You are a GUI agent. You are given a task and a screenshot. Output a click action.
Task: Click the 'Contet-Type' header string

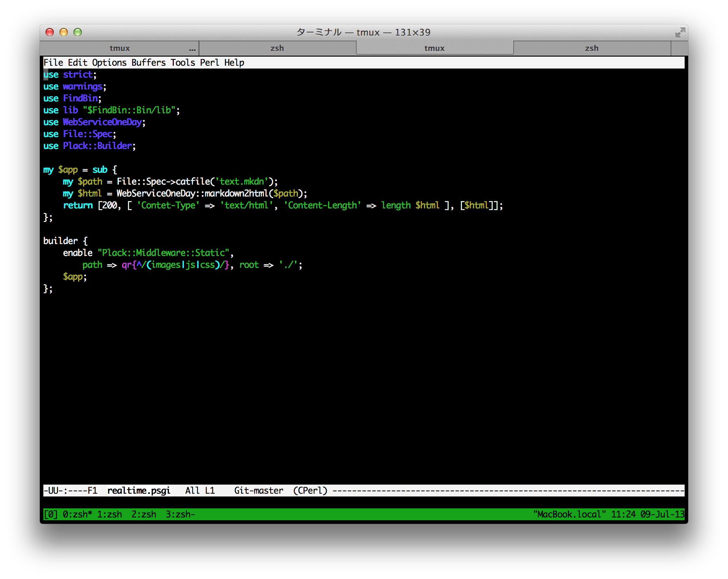[168, 205]
